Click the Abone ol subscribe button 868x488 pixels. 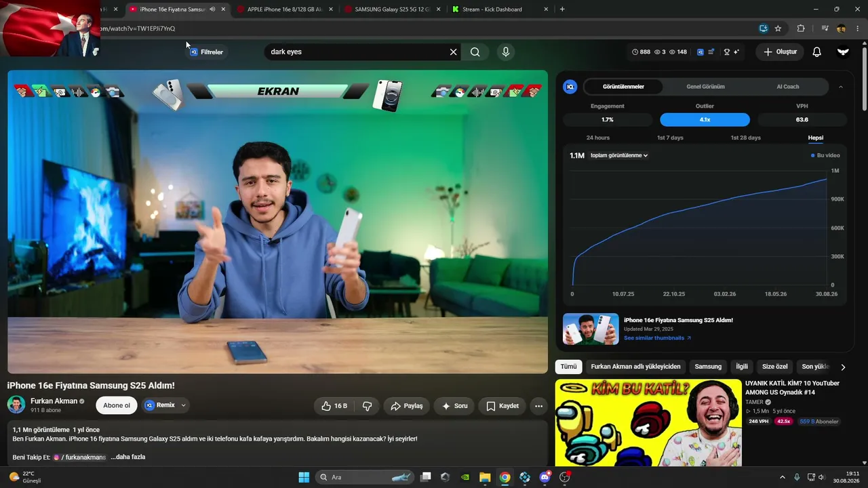(117, 405)
